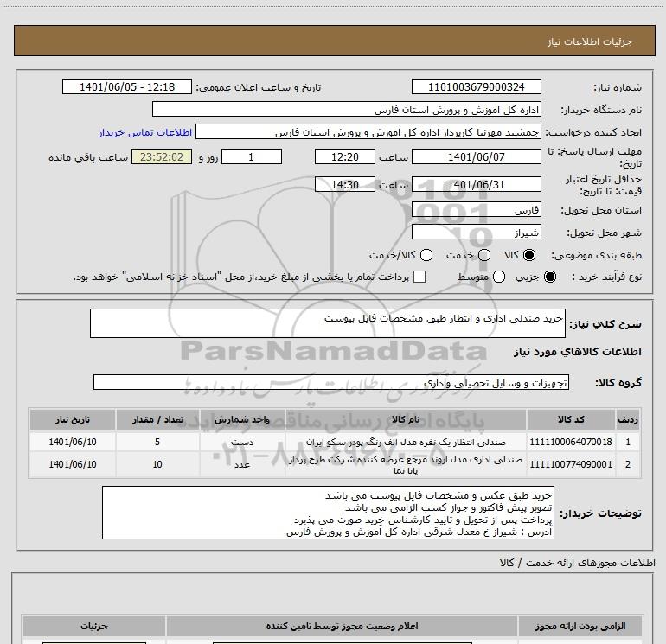Click the unit cell دست
Screen dimensions: 666x644
coord(242,442)
